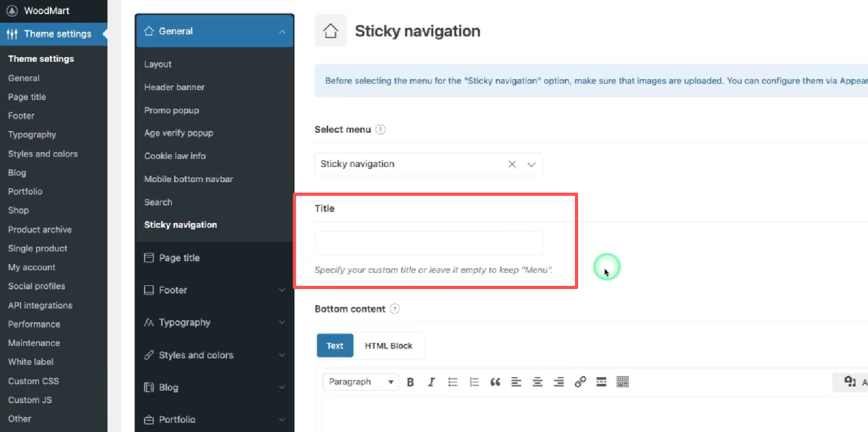Toggle bold formatting in the editor toolbar
Viewport: 868px width, 432px height.
[x=410, y=382]
